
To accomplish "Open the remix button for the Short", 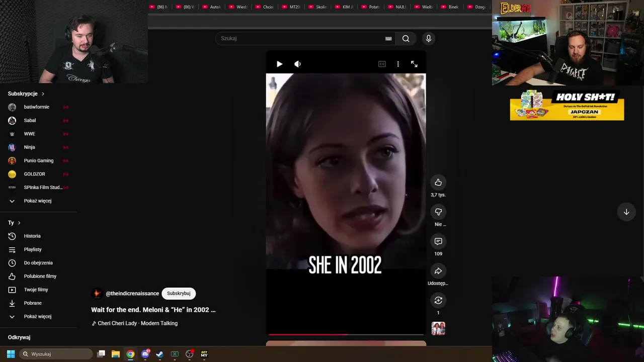I will 438,300.
